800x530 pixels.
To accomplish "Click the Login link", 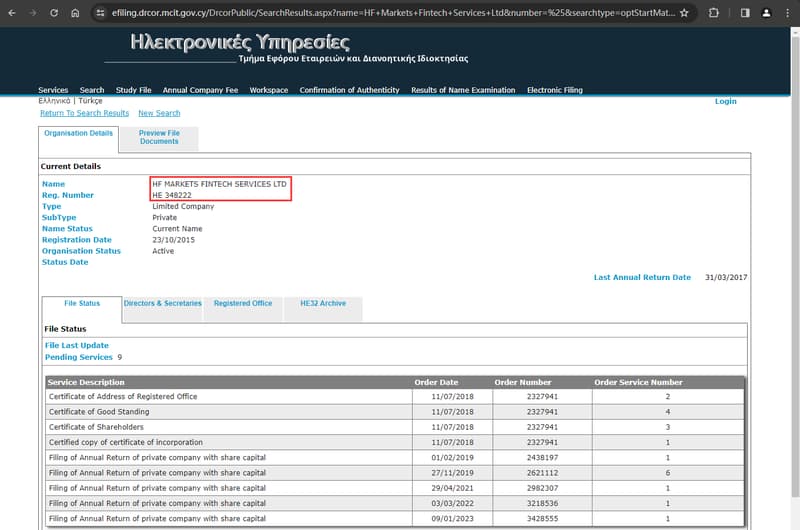I will [x=725, y=101].
